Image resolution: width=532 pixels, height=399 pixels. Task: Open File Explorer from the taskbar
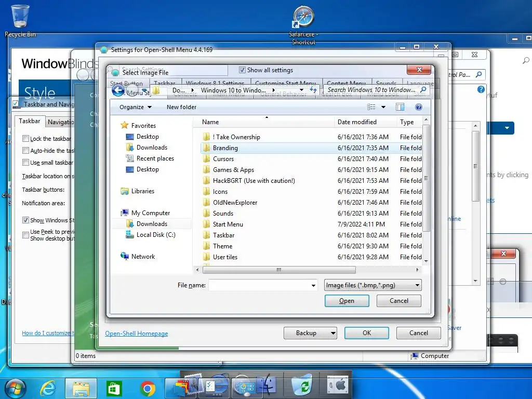(81, 388)
